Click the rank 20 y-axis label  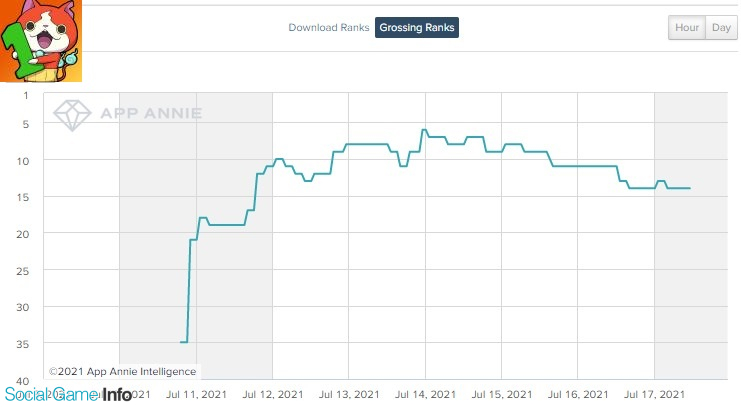[23, 234]
